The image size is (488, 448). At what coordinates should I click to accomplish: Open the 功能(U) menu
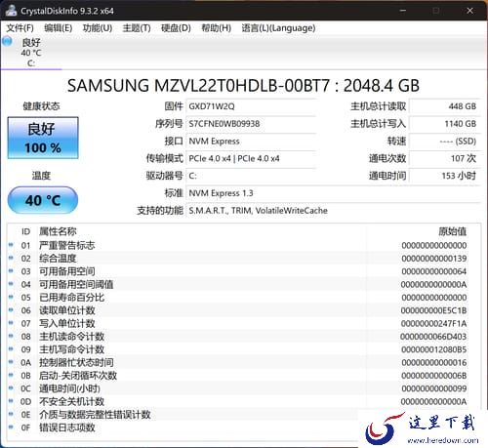coord(98,28)
